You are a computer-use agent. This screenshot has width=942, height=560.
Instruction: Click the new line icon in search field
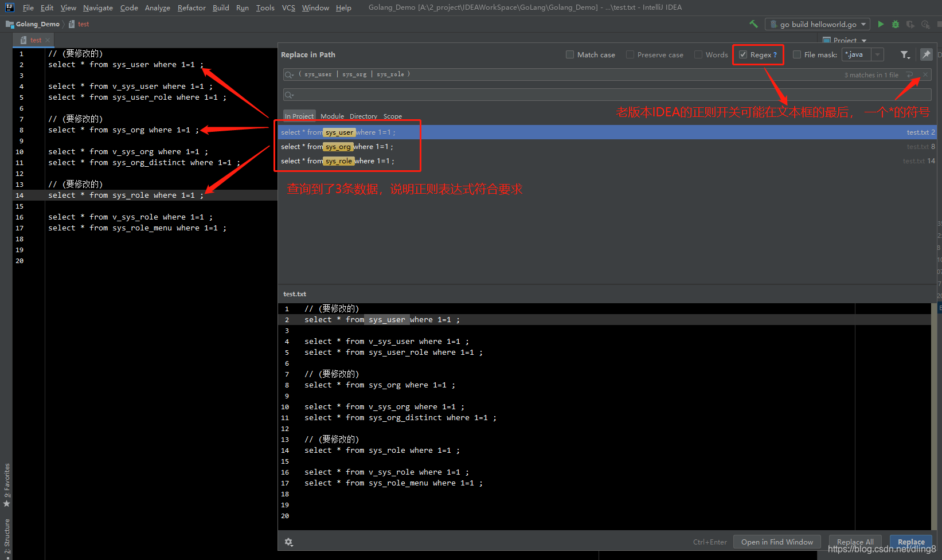point(910,75)
